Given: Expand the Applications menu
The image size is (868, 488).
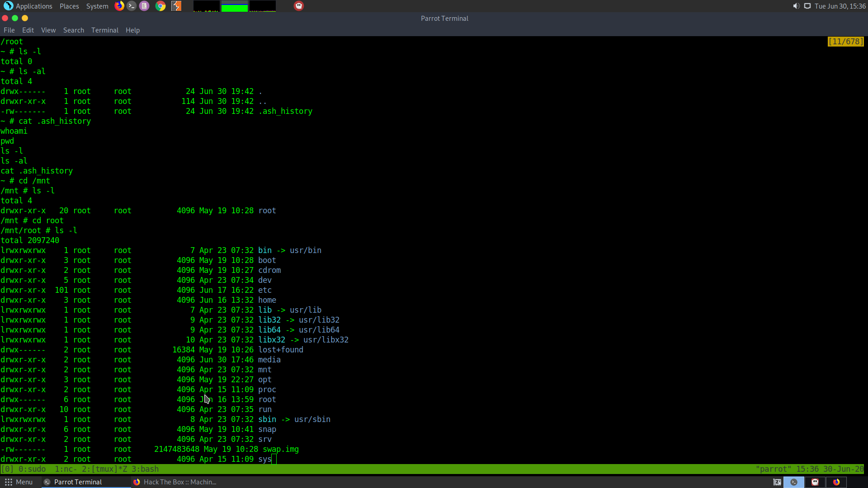Looking at the screenshot, I should (x=28, y=6).
